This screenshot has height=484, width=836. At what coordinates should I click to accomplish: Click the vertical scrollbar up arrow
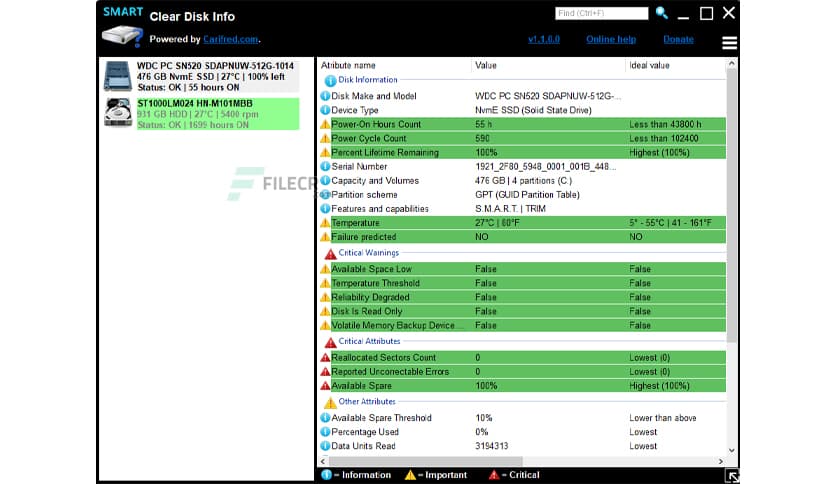point(732,63)
